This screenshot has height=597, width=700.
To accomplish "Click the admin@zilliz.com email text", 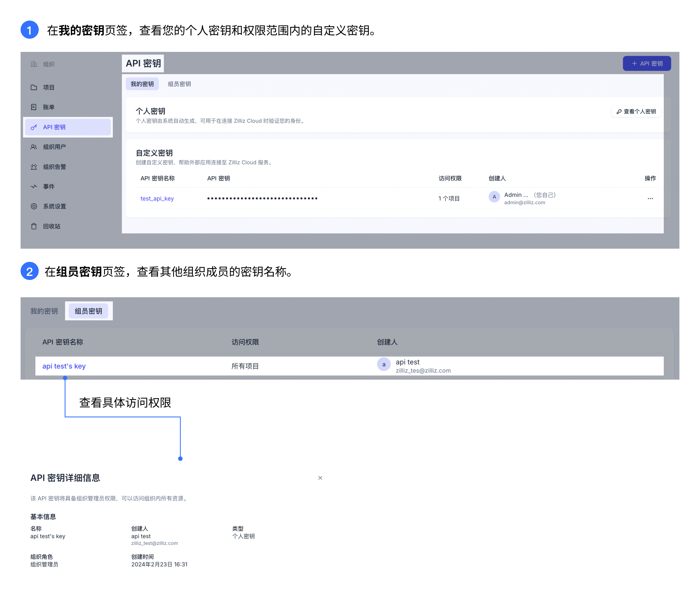I will pyautogui.click(x=524, y=202).
